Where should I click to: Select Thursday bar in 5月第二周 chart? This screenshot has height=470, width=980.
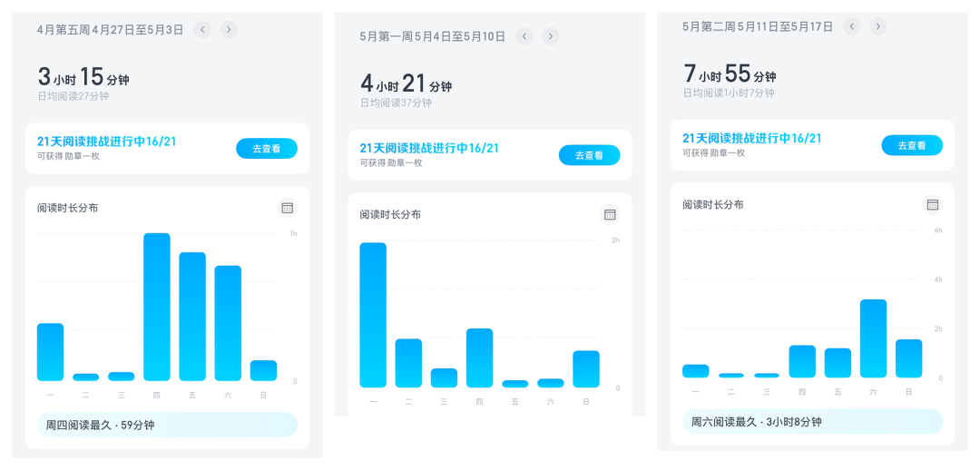(802, 361)
